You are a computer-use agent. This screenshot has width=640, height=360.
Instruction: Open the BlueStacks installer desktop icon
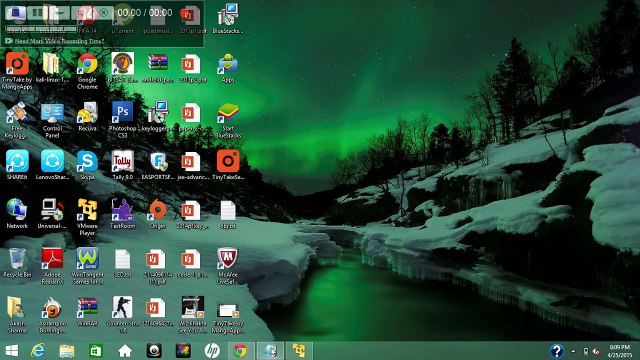coord(228,18)
